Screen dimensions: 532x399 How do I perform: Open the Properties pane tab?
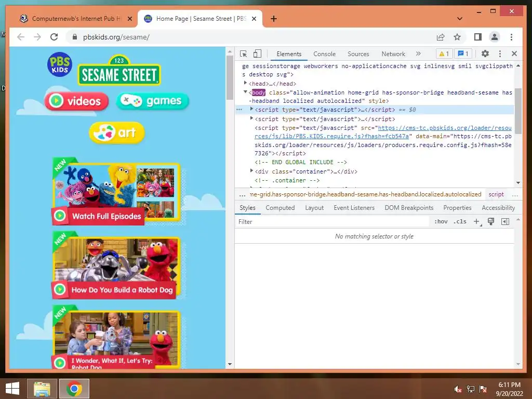(457, 208)
